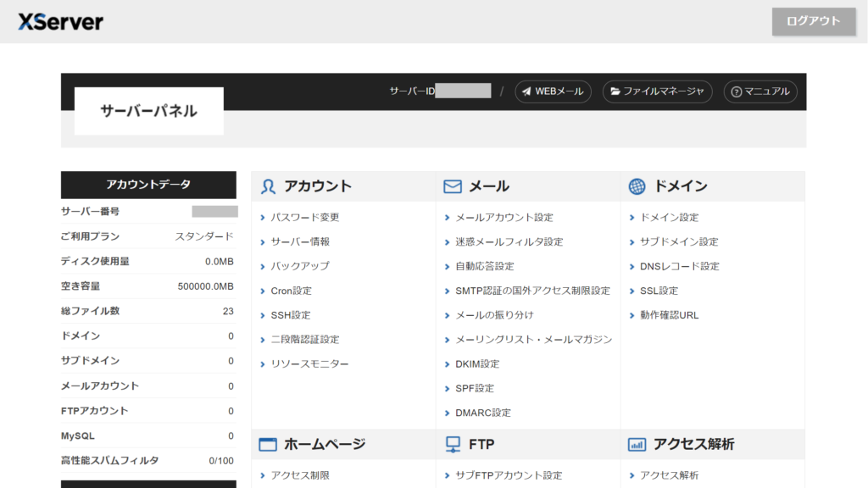The image size is (868, 488).
Task: Click the ログアウト button
Action: 813,21
